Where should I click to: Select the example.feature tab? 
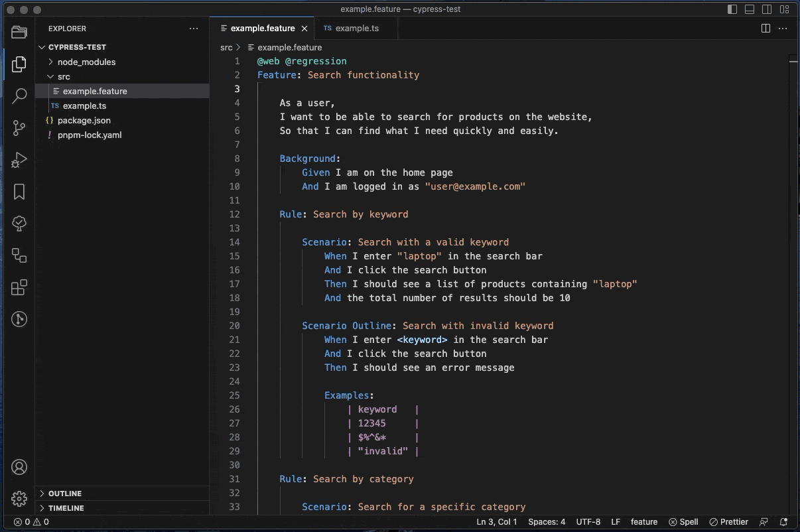pos(263,29)
